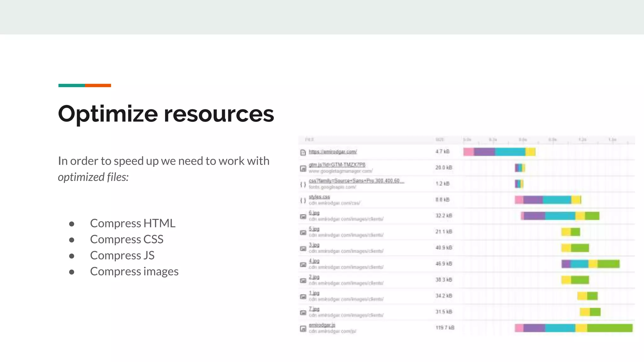
Task: Click the Compress images bullet
Action: [134, 271]
